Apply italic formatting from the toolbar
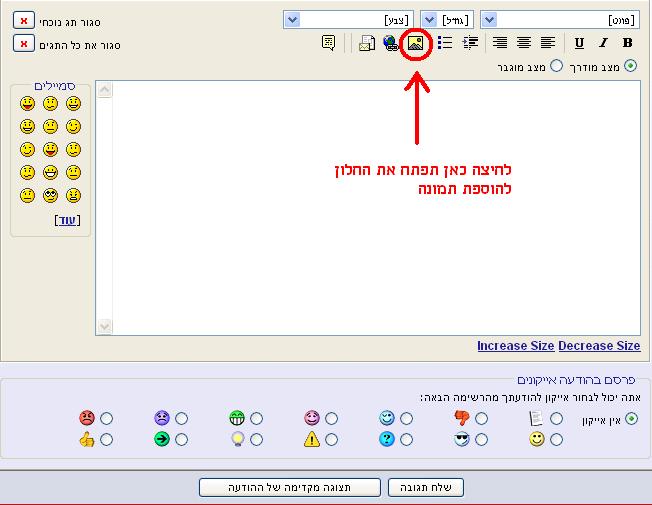The image size is (652, 505). pos(603,43)
